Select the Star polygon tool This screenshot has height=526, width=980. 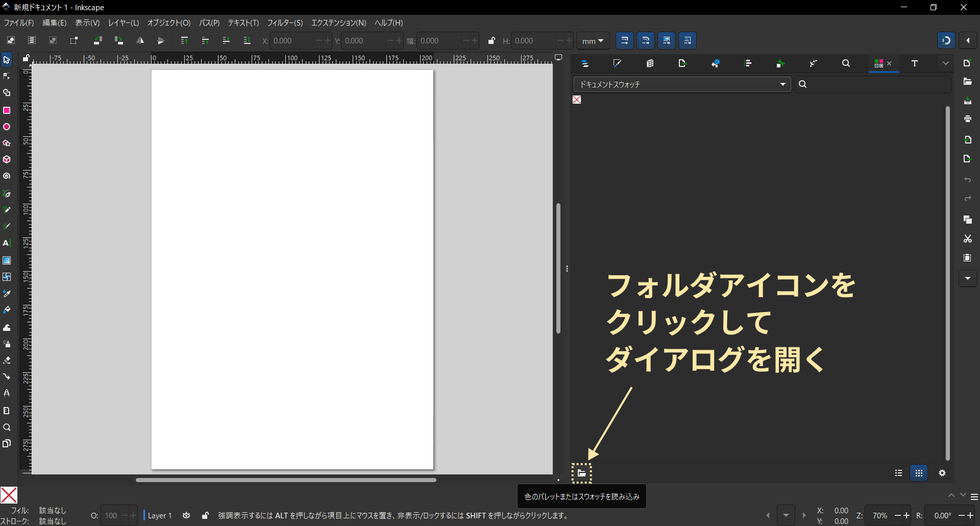click(x=7, y=143)
